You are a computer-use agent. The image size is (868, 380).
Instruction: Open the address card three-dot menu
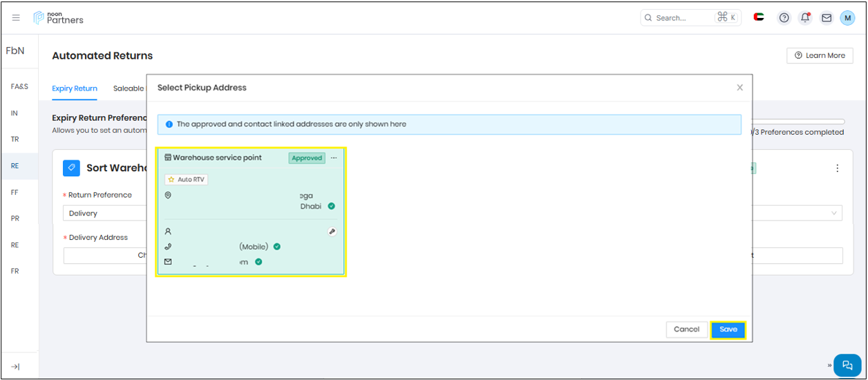pos(334,158)
